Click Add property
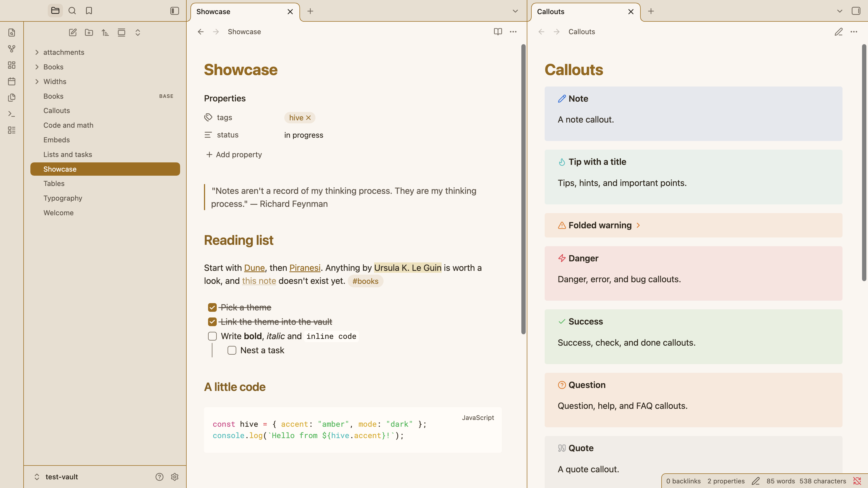This screenshot has width=868, height=488. 234,155
